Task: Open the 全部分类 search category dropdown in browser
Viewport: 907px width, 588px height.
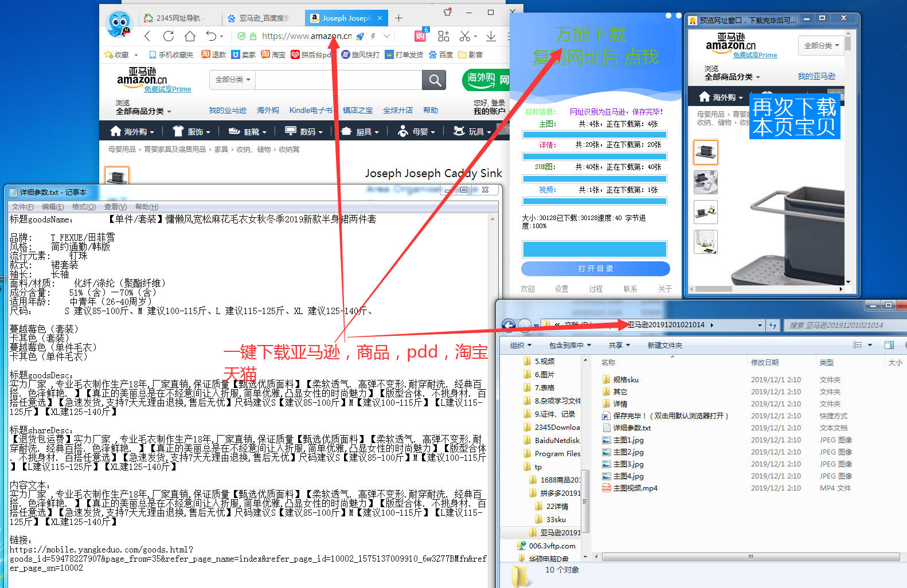Action: pos(233,80)
